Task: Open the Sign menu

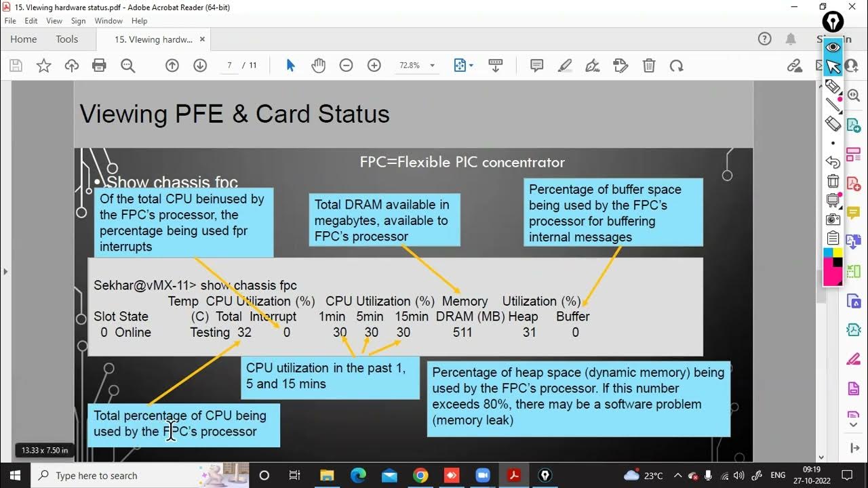Action: point(78,21)
